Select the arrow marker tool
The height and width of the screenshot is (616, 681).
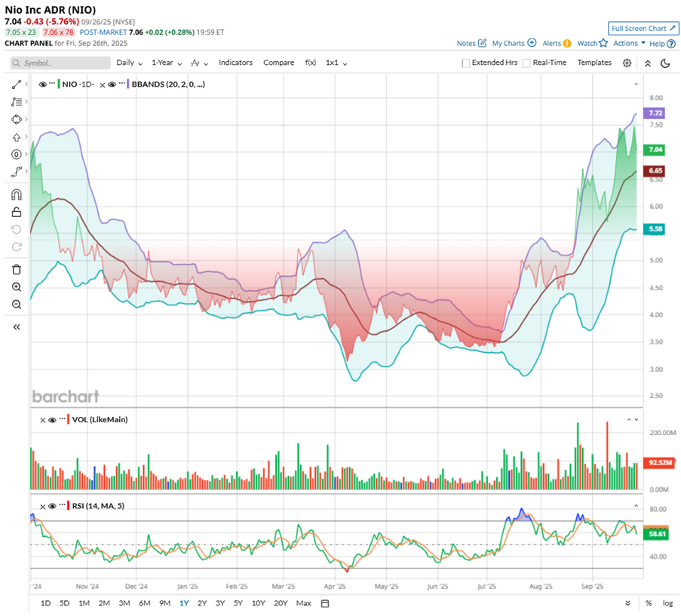tap(16, 137)
